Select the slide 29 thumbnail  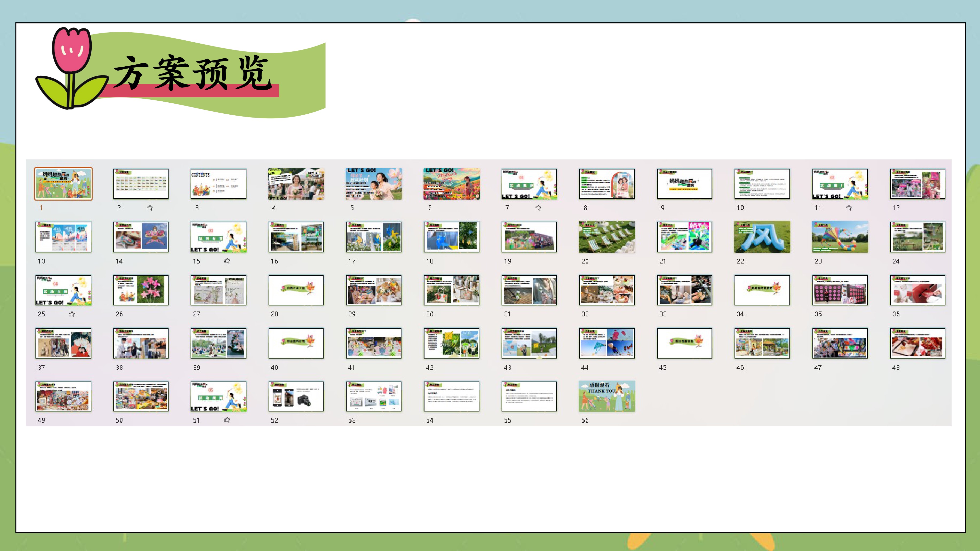pos(374,290)
